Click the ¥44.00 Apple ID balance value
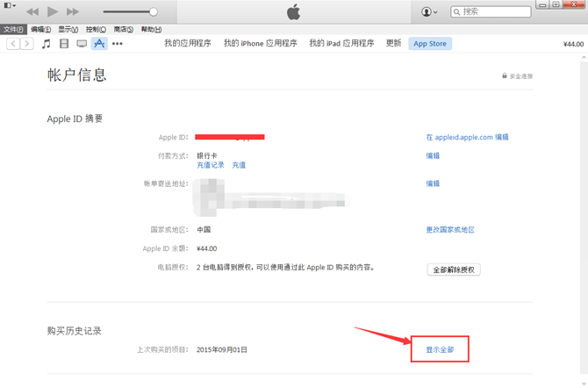The width and height of the screenshot is (588, 388). [x=206, y=248]
